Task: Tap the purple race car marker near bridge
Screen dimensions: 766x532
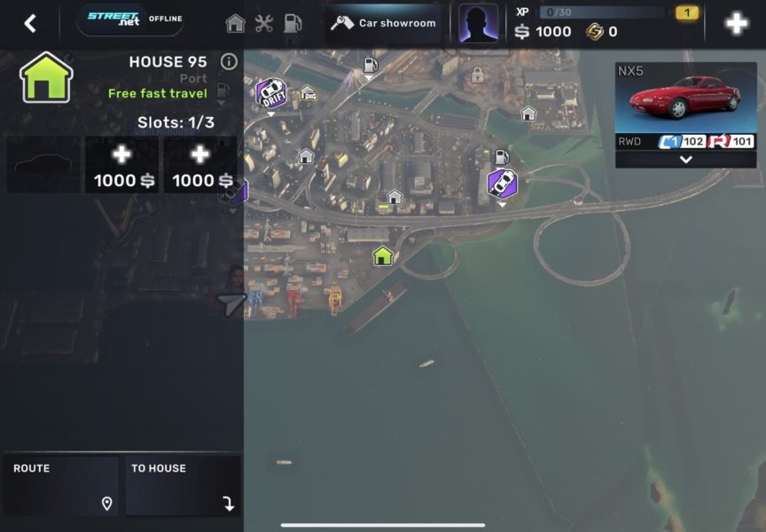Action: click(x=502, y=184)
